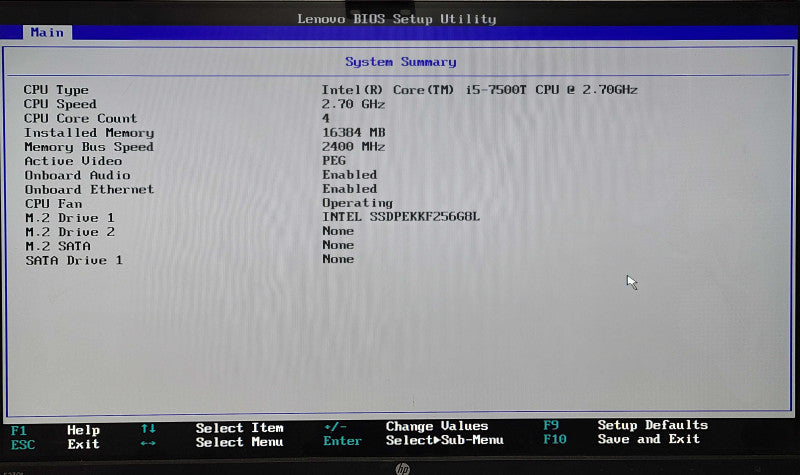The width and height of the screenshot is (800, 475).
Task: Click the 16384 MB memory value
Action: click(354, 133)
